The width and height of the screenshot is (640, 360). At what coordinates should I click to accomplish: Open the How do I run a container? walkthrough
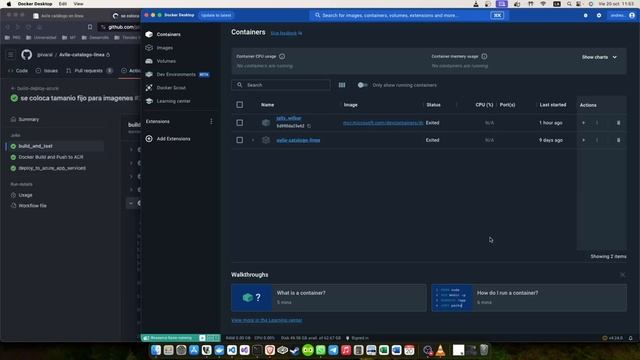click(x=529, y=298)
